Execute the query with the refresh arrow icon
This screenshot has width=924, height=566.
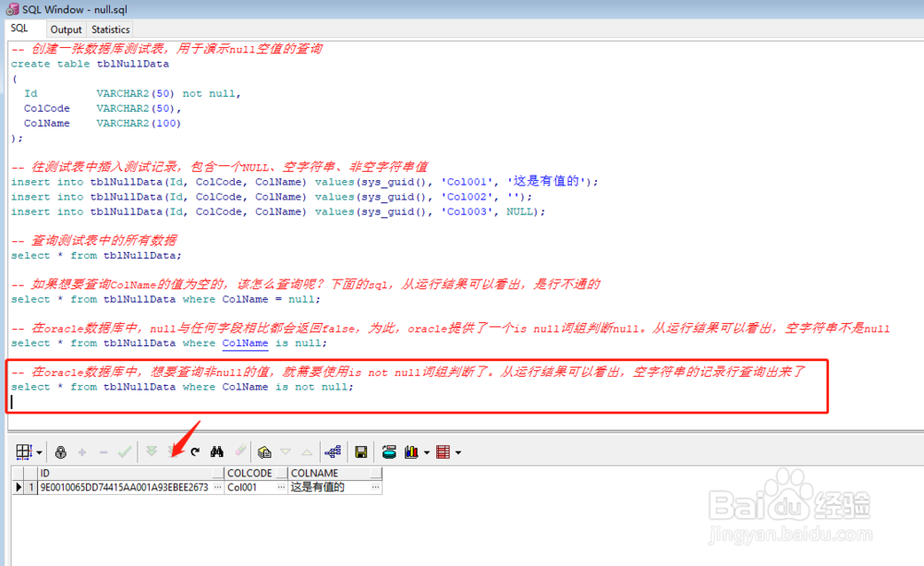pos(194,452)
